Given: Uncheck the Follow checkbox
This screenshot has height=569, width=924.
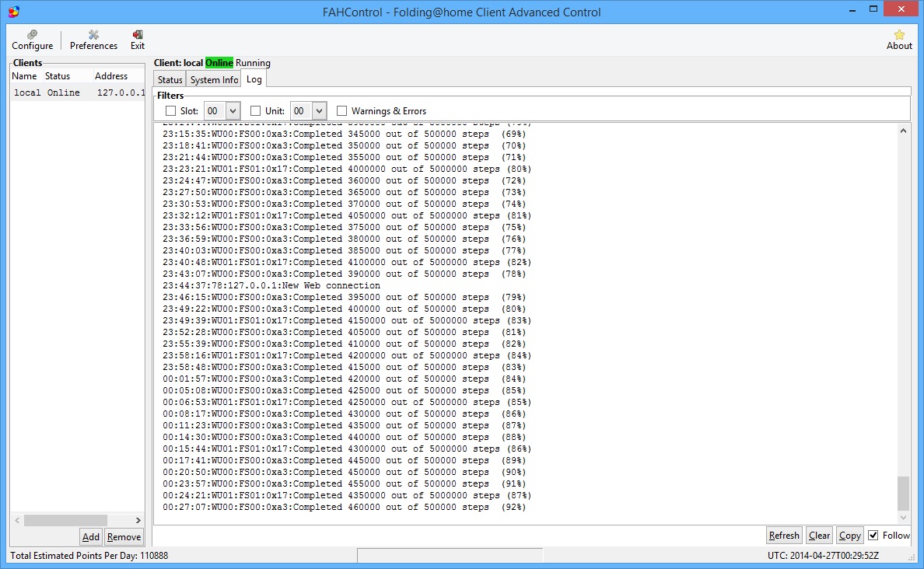Looking at the screenshot, I should click(x=873, y=536).
